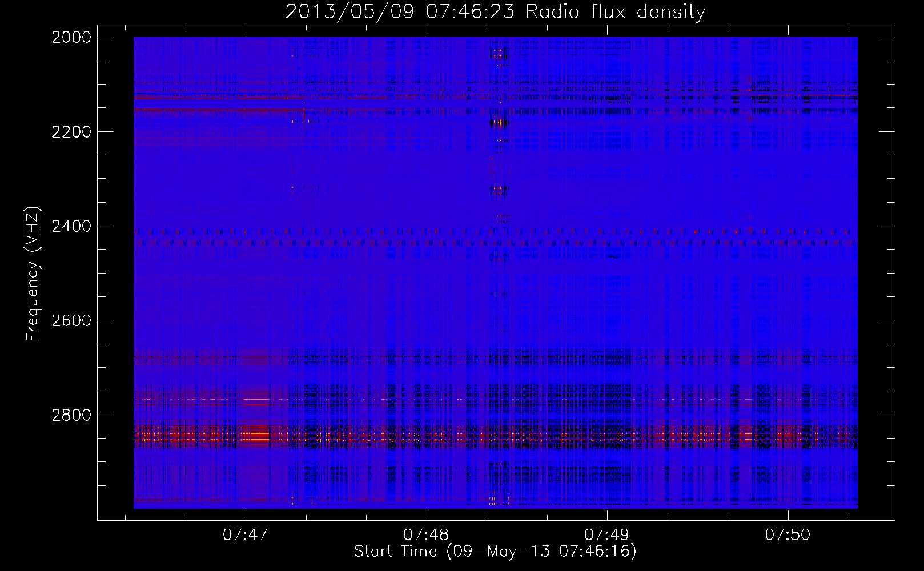This screenshot has width=924, height=571.
Task: Click the '07:48' time axis label
Action: coord(426,534)
